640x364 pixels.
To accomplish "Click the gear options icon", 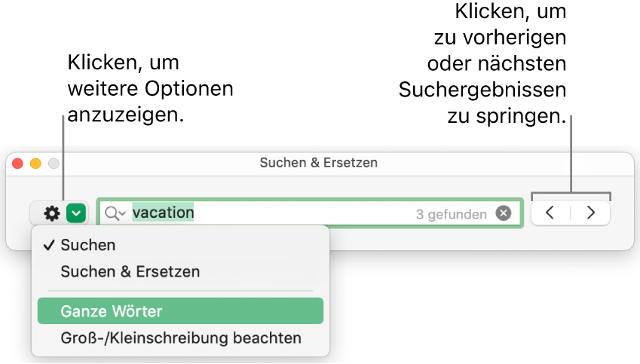I will click(51, 214).
